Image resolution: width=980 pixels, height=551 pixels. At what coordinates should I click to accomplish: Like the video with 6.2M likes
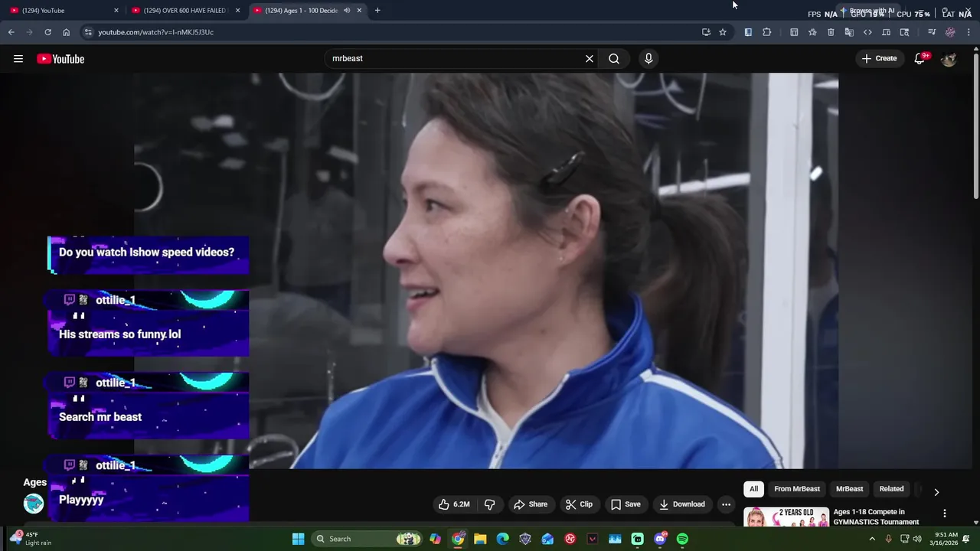453,504
